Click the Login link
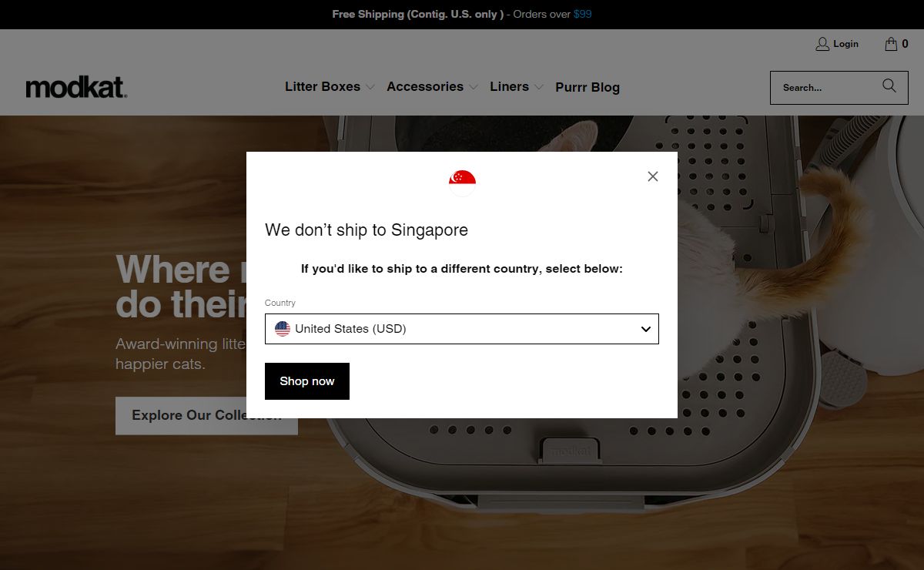Screen dimensions: 924x570 [x=845, y=44]
